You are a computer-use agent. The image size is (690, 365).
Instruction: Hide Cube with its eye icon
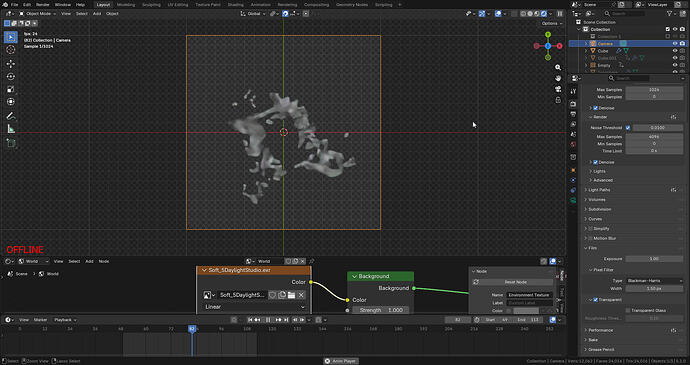[x=675, y=51]
